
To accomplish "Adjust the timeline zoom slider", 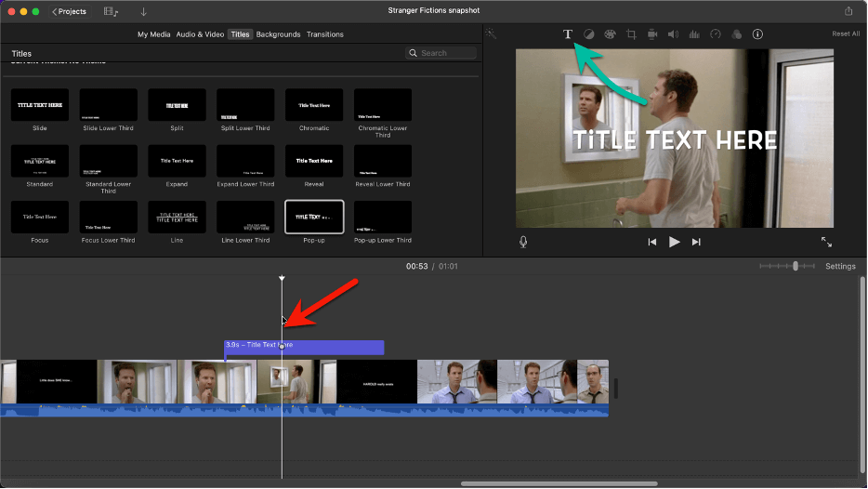I will pyautogui.click(x=795, y=267).
